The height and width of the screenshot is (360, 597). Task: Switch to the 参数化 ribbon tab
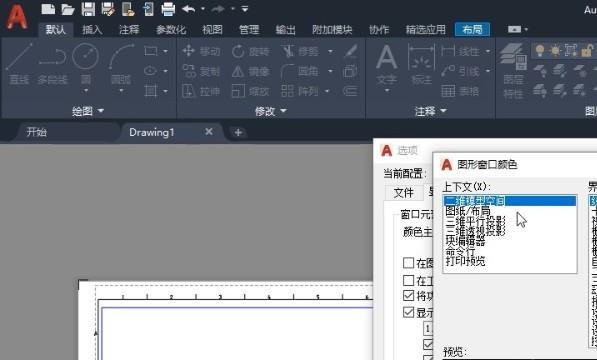(171, 29)
